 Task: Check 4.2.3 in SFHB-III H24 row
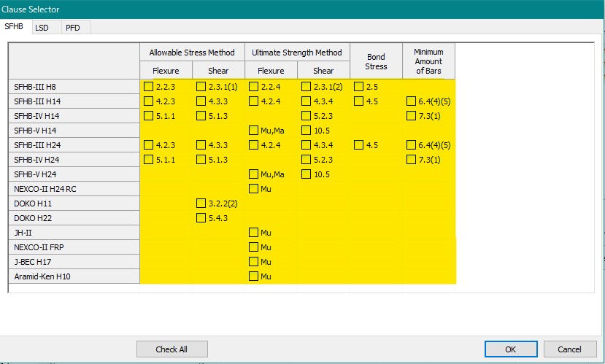[149, 145]
